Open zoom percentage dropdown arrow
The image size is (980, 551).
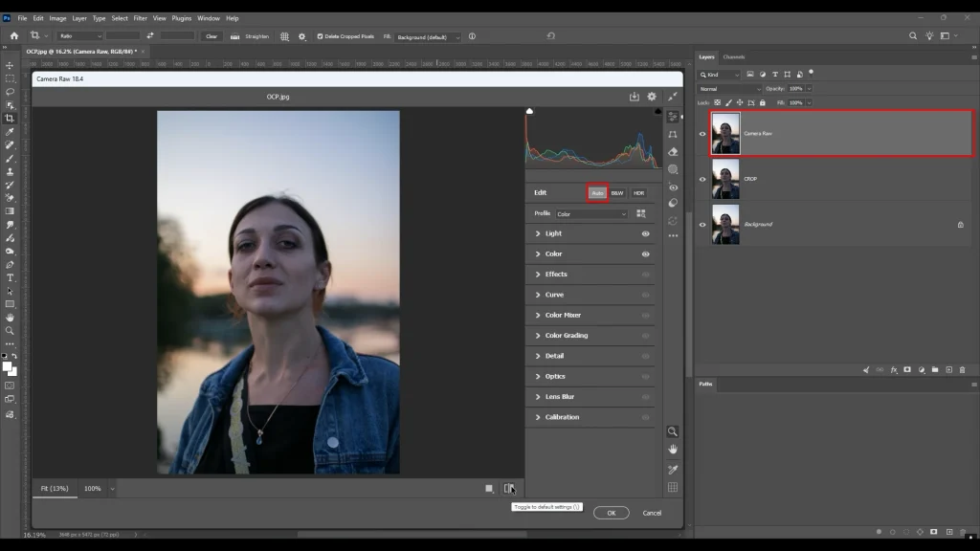coord(113,489)
